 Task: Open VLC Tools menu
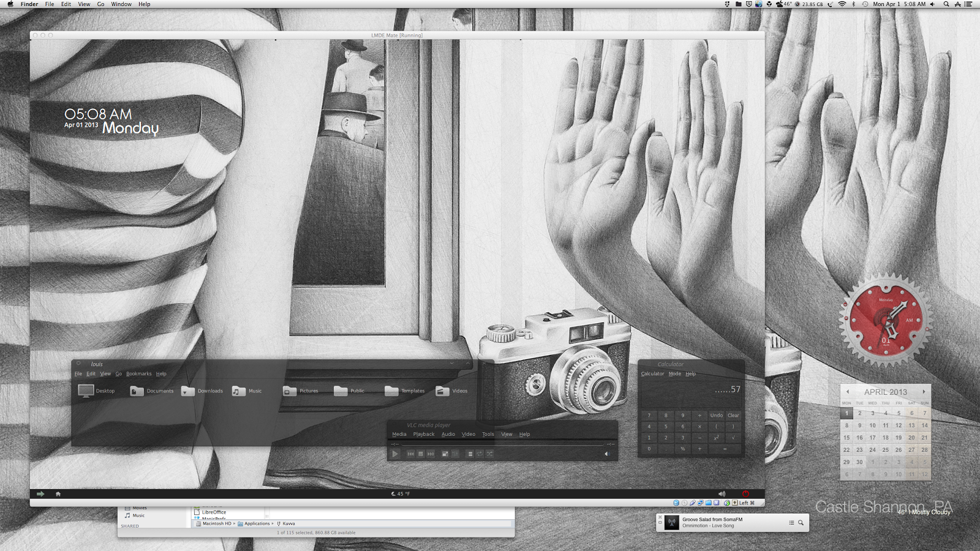coord(488,434)
